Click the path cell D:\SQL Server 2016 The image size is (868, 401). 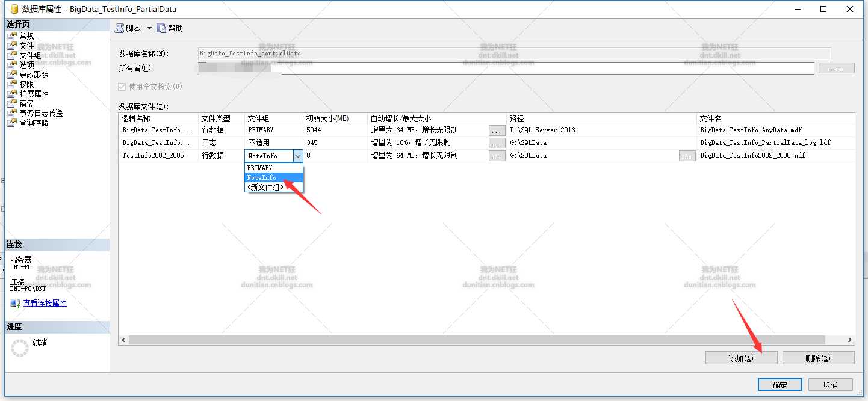602,130
